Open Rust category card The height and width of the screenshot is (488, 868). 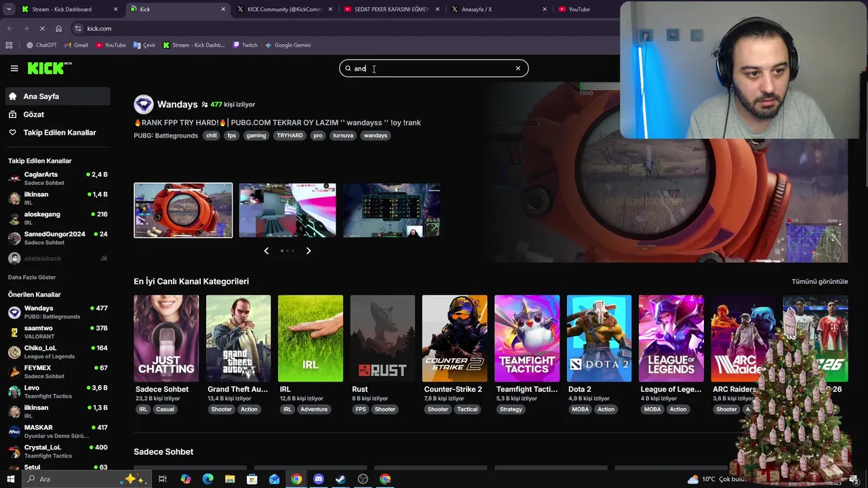click(382, 338)
